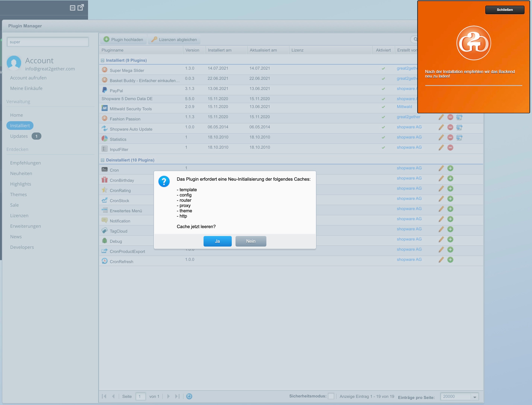The width and height of the screenshot is (532, 405).
Task: Click the green install icon for CronRefresh
Action: coord(450,260)
